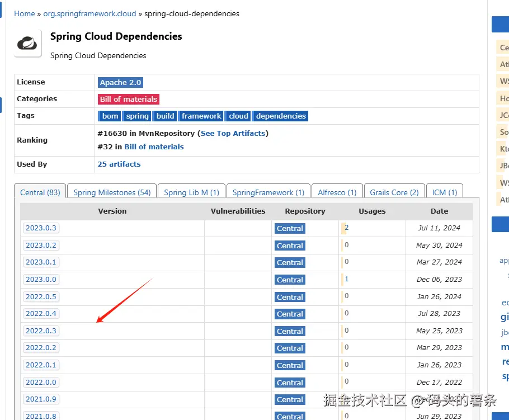Open version 2022.0.2
509x420 pixels.
pos(41,348)
